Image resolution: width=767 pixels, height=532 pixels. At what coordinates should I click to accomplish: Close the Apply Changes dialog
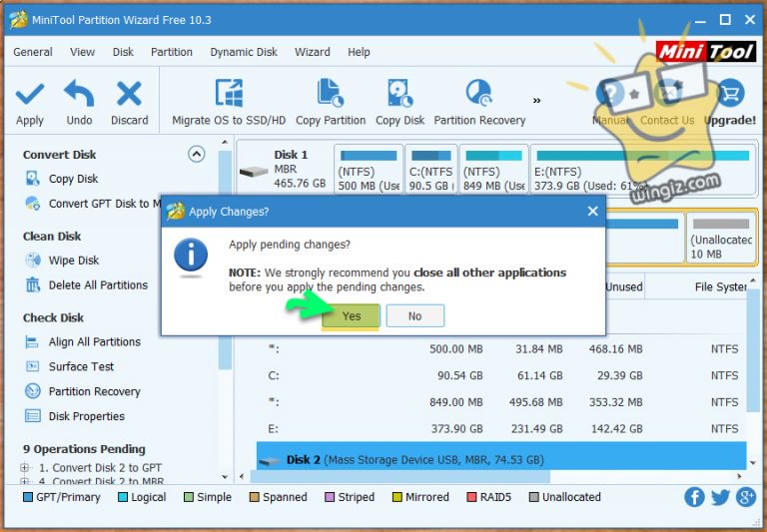point(593,212)
